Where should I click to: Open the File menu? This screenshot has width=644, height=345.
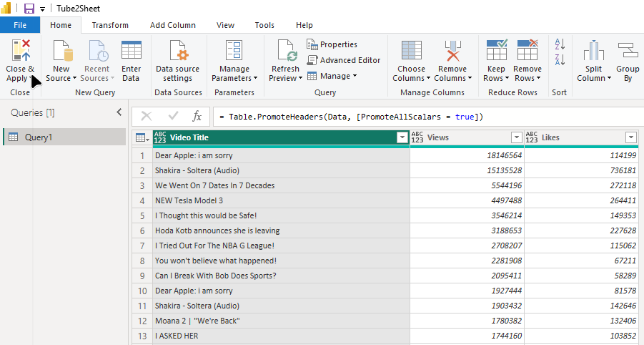coord(20,25)
